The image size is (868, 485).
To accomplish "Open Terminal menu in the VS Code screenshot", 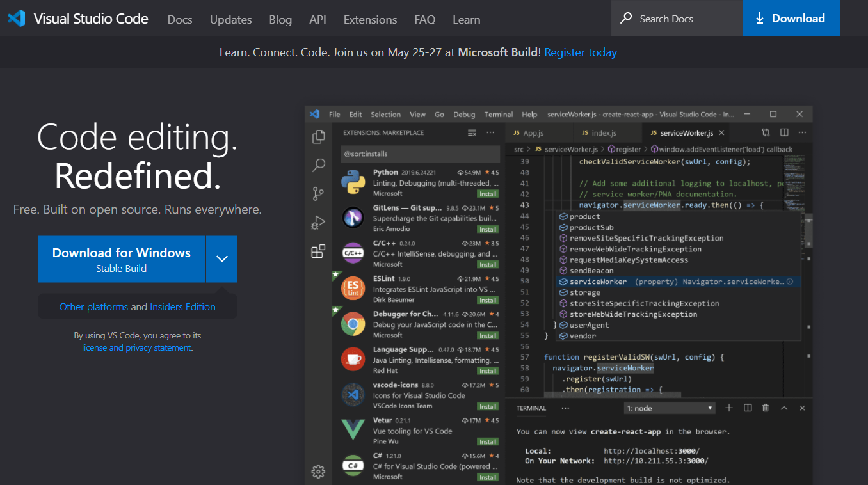I will [499, 115].
